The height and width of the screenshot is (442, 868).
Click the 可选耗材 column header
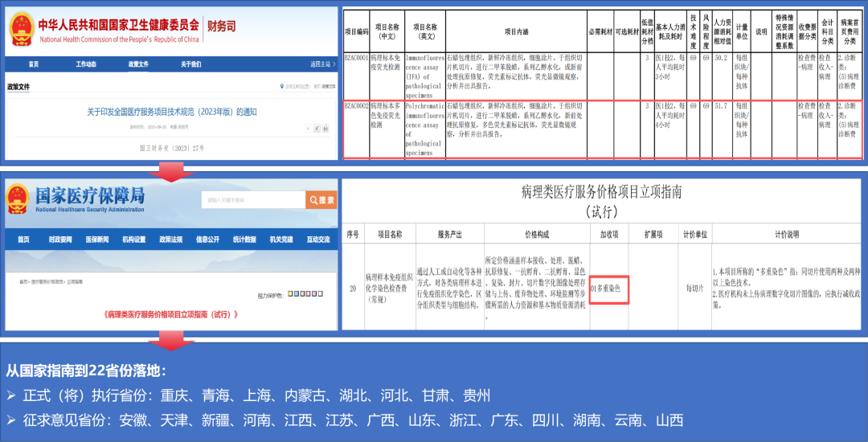627,32
